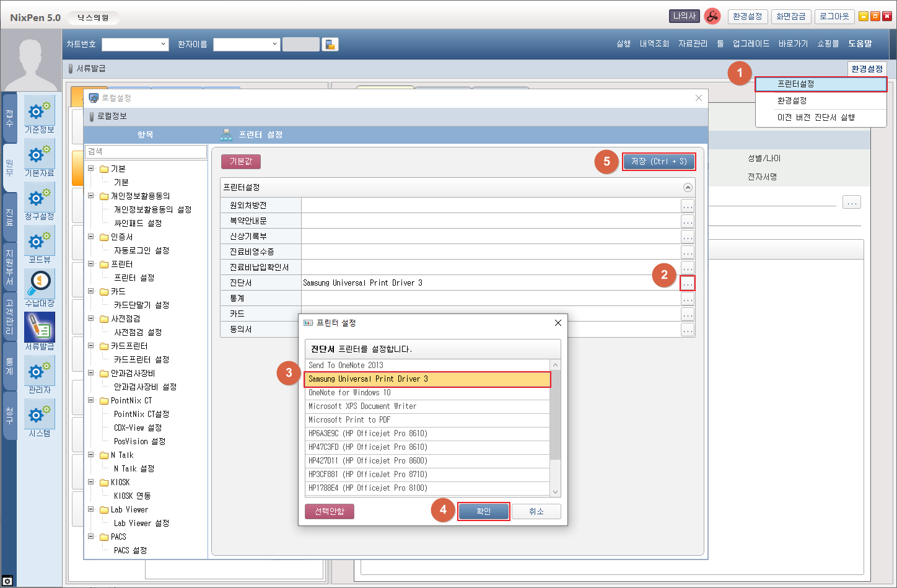This screenshot has height=588, width=897.
Task: Click the 선택안함 button
Action: tap(330, 511)
